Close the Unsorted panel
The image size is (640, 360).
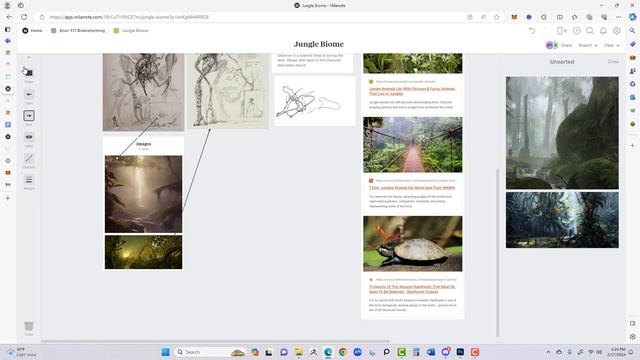613,62
